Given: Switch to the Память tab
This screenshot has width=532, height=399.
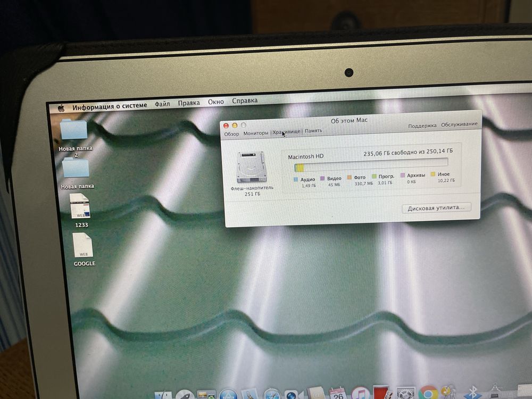Looking at the screenshot, I should tap(313, 131).
